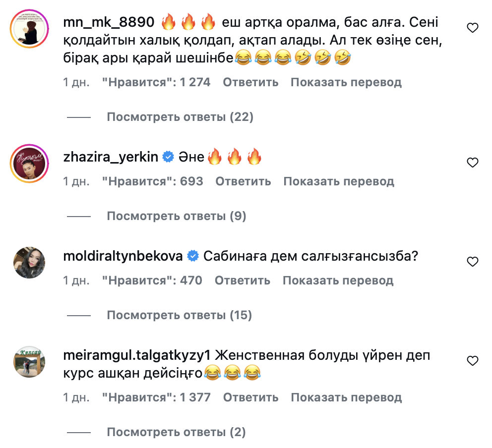Screen dimensions: 492x448
Task: Reply to mn_mk_8890's comment
Action: [x=250, y=82]
